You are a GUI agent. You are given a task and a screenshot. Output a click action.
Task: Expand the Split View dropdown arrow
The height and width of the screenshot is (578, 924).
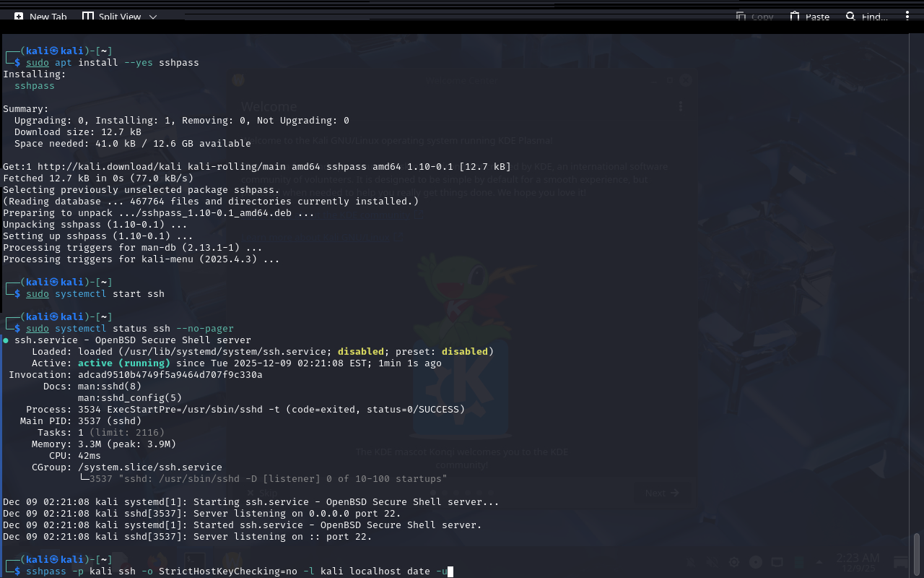tap(153, 17)
